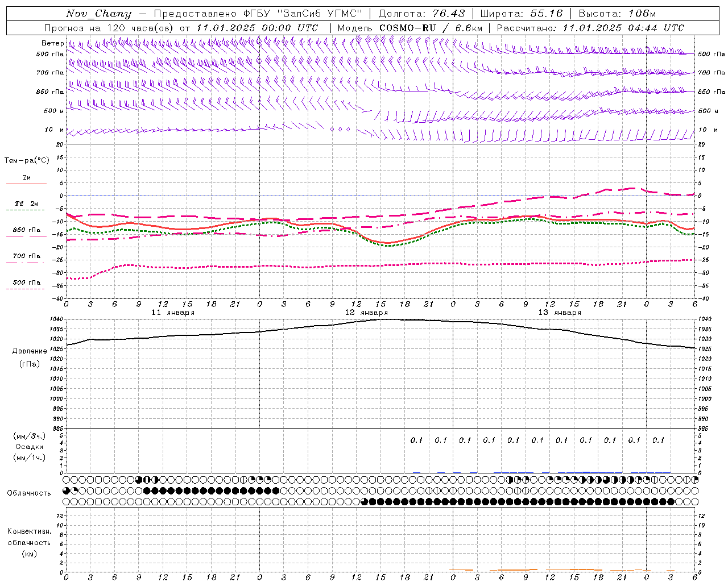Click the 'Широта: 55.16' header value
The width and height of the screenshot is (728, 582).
tap(522, 14)
